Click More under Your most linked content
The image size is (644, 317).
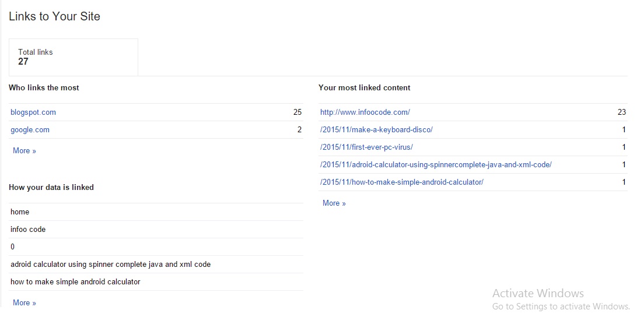tap(334, 203)
